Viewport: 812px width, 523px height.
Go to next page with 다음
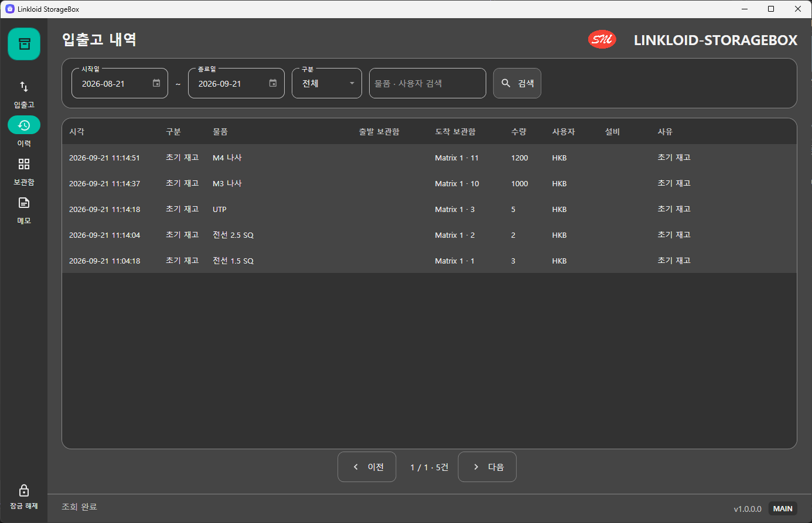point(487,467)
